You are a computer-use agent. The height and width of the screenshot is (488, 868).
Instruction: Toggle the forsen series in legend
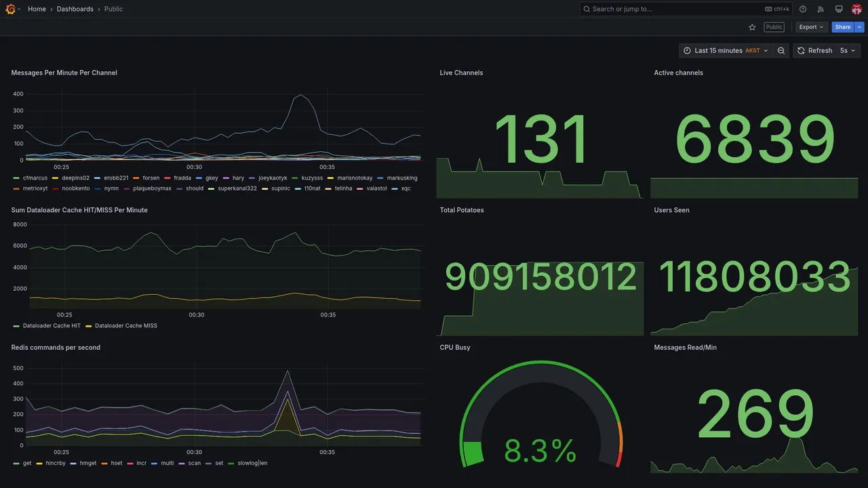[x=151, y=178]
